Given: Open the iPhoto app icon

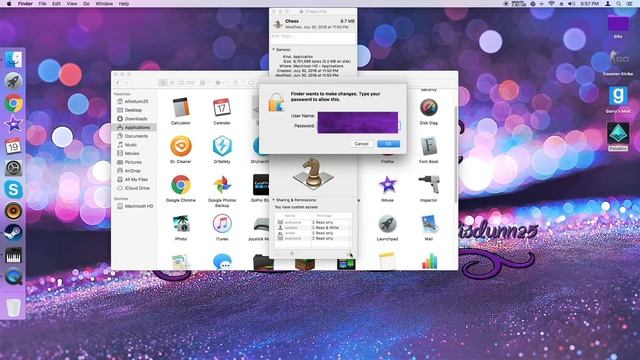Looking at the screenshot, I should (180, 224).
